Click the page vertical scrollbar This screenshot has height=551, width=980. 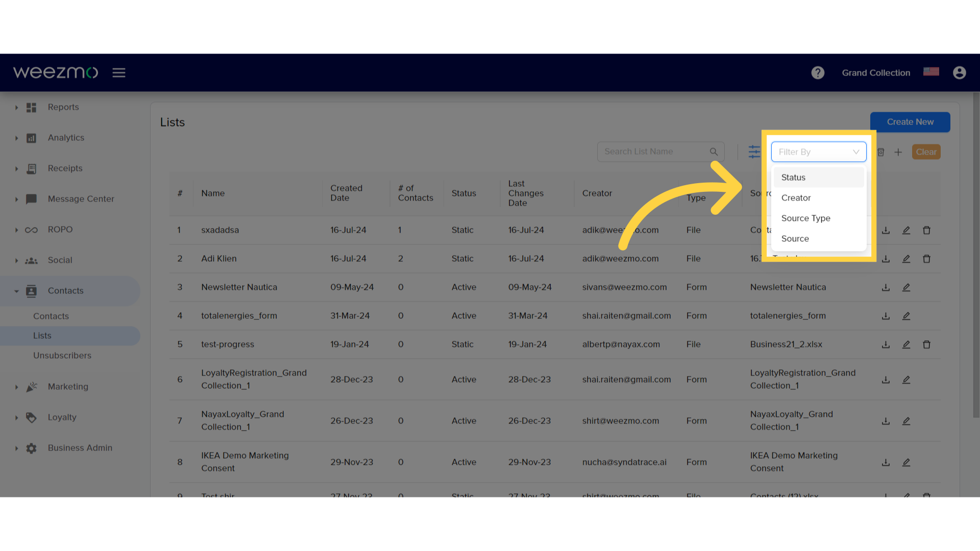[976, 255]
